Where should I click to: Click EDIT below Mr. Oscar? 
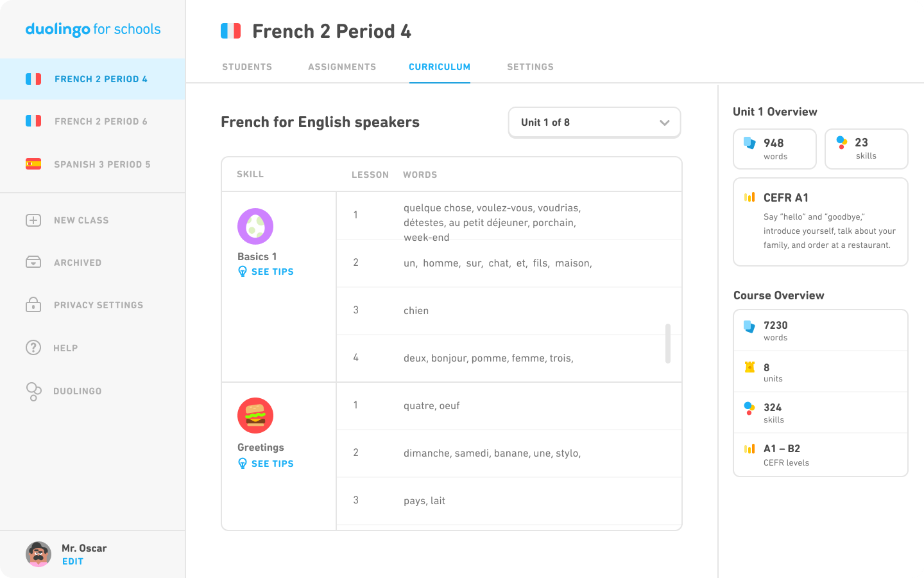(72, 561)
